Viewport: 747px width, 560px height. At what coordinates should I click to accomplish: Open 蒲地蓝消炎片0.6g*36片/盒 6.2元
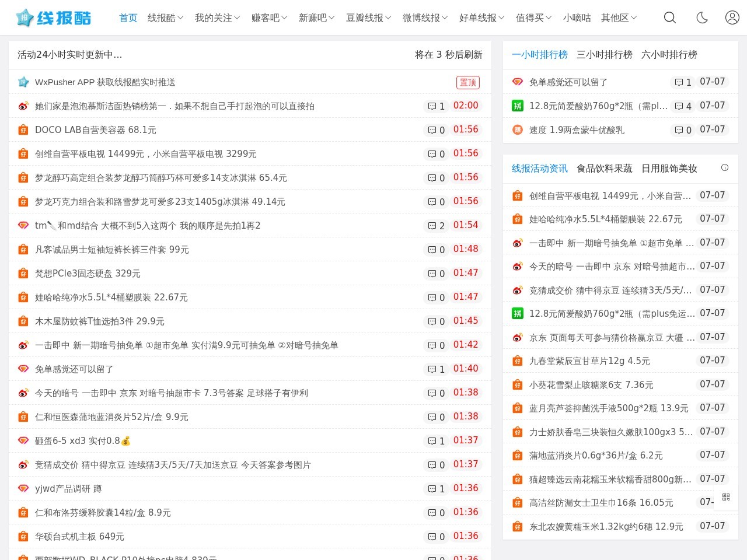pyautogui.click(x=596, y=456)
